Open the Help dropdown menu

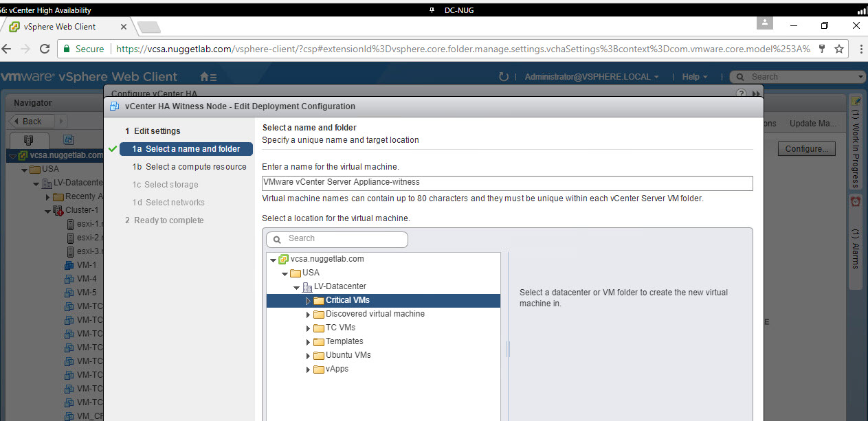(x=694, y=77)
